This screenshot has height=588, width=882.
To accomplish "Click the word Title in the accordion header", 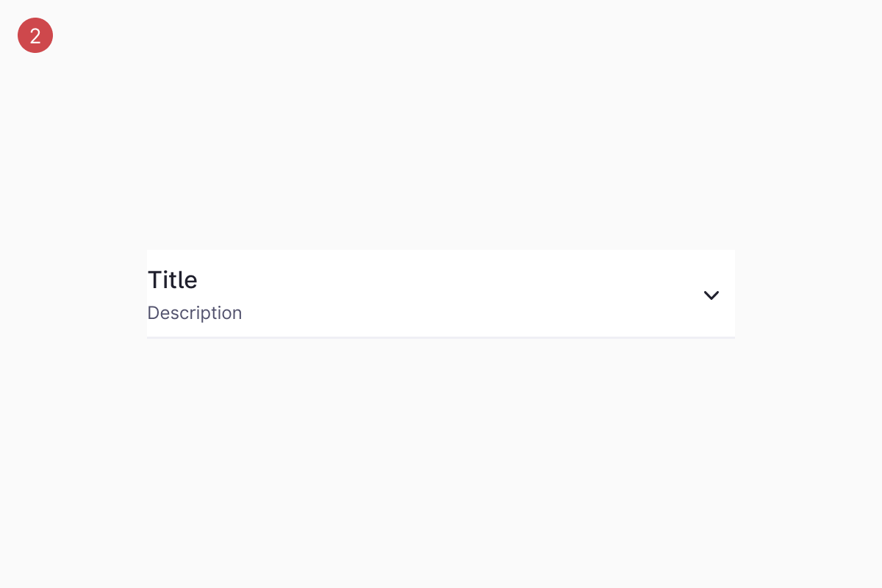I will 173,280.
